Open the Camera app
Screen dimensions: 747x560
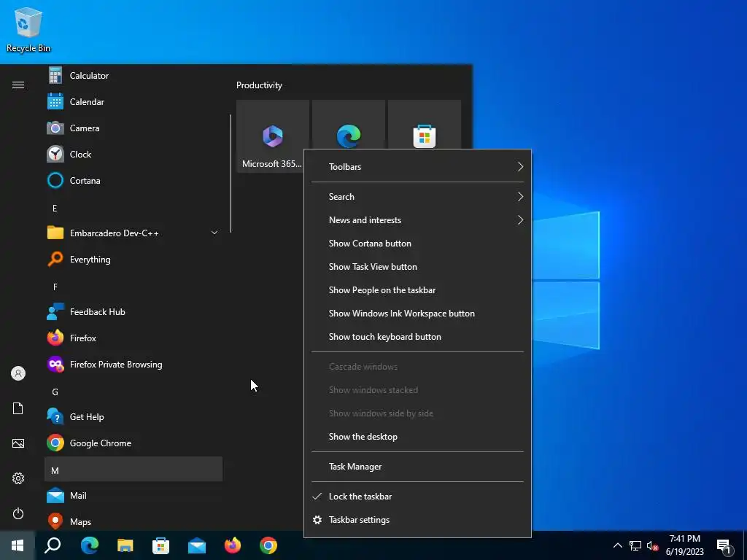coord(133,128)
